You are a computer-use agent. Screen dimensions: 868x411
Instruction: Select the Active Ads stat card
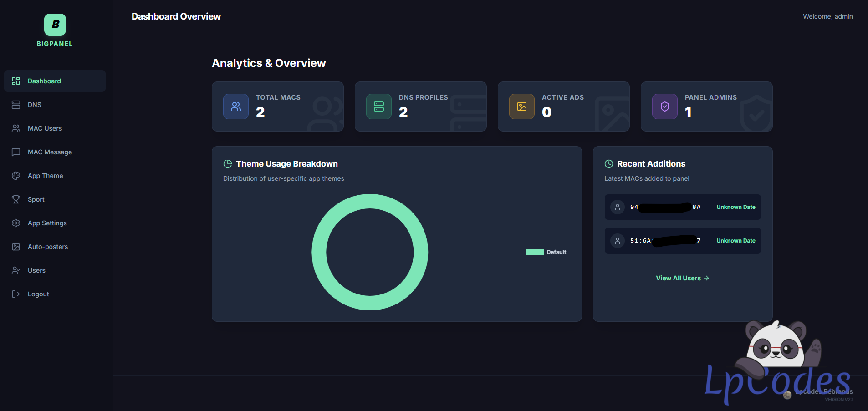pyautogui.click(x=563, y=107)
